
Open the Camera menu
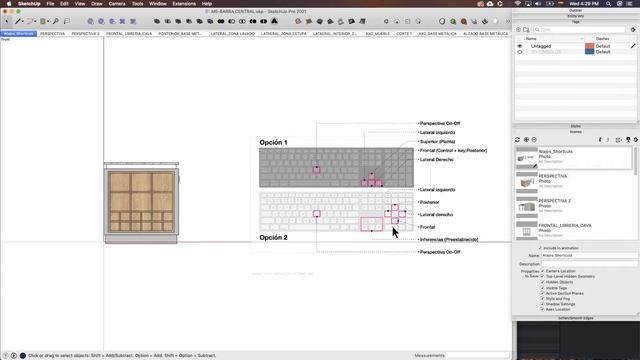(117, 4)
